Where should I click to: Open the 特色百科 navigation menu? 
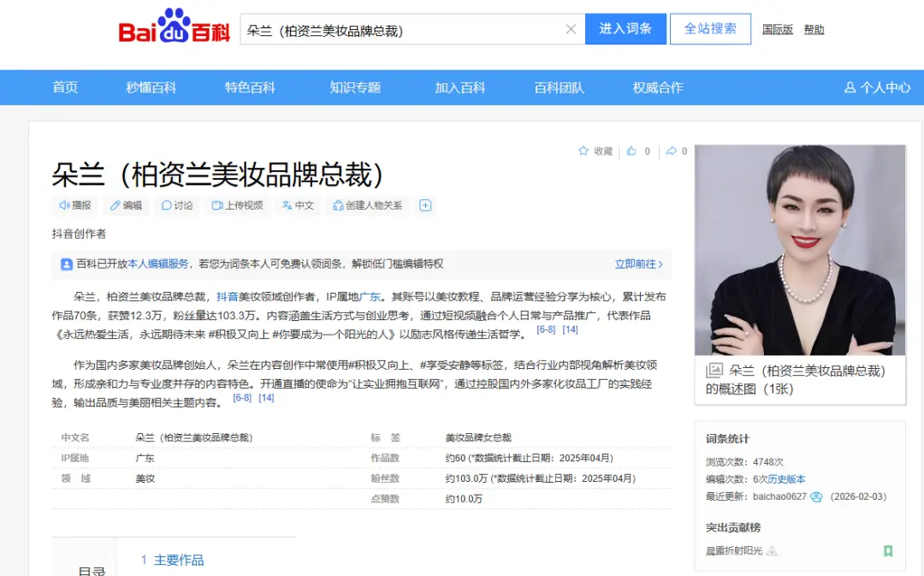250,87
